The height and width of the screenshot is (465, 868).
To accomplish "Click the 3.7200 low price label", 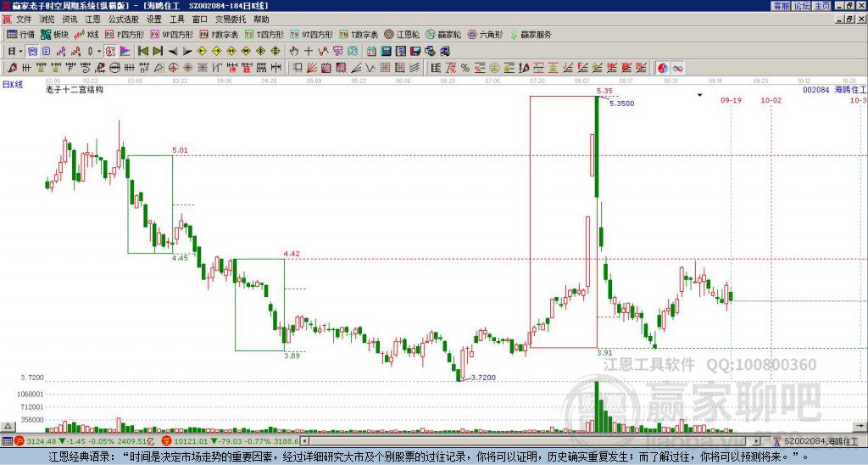I will [x=483, y=378].
